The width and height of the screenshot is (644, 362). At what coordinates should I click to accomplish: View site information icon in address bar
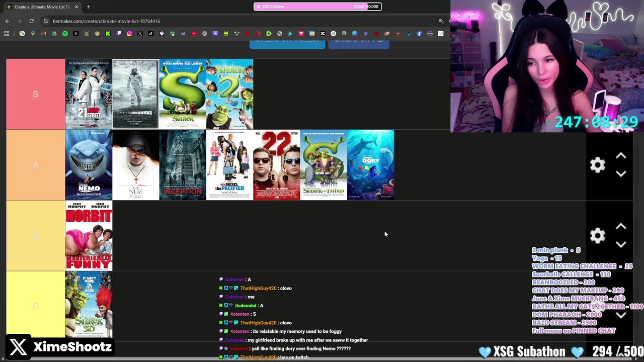[x=46, y=21]
